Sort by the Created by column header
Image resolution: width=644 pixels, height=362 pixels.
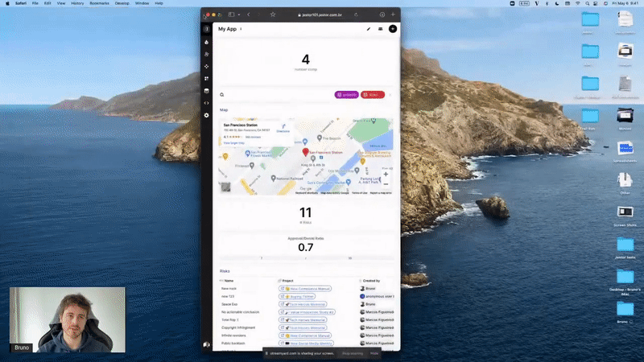coord(371,281)
